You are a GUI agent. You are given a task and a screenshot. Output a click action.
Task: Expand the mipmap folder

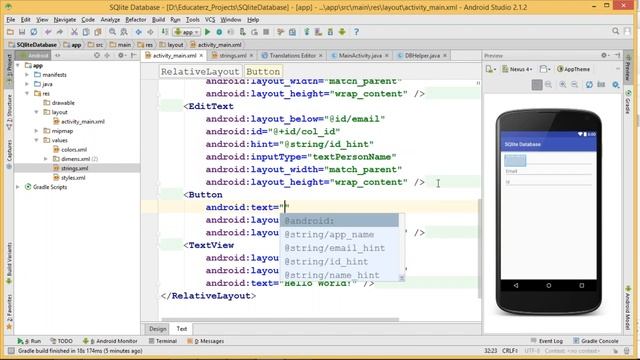click(37, 131)
